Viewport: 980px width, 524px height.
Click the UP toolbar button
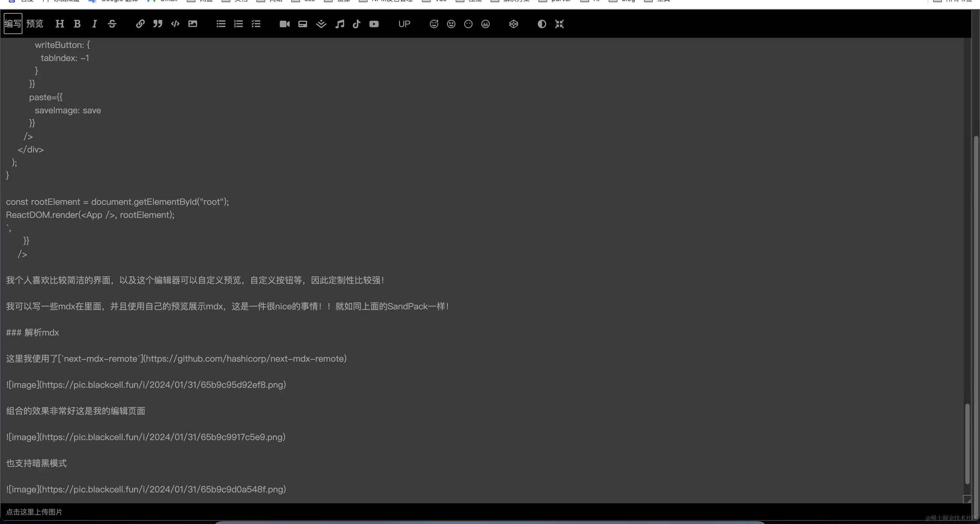(404, 24)
